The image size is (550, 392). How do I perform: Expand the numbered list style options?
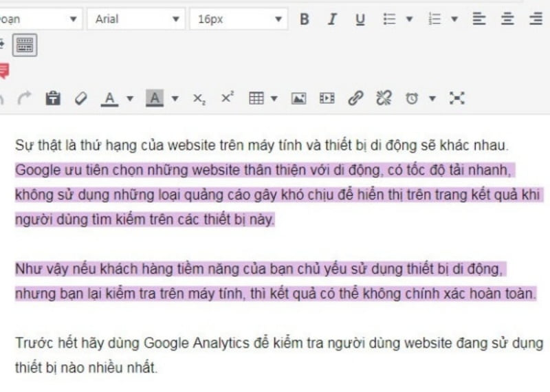tap(454, 19)
